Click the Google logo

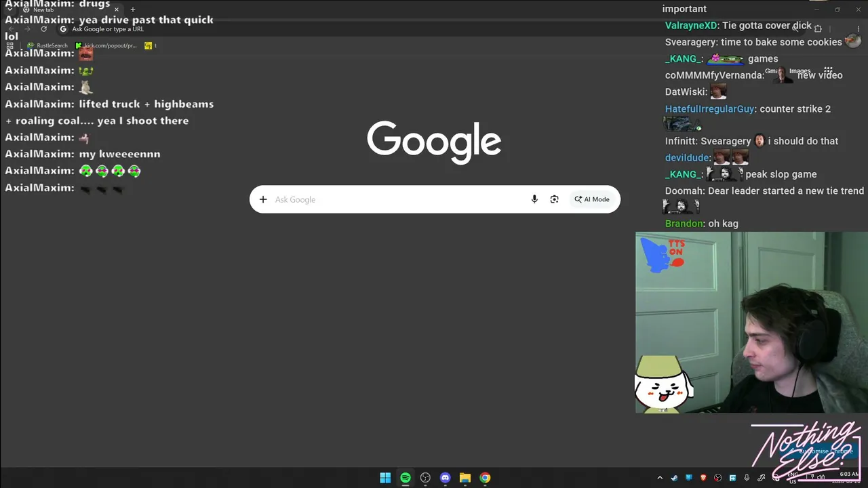(x=434, y=142)
